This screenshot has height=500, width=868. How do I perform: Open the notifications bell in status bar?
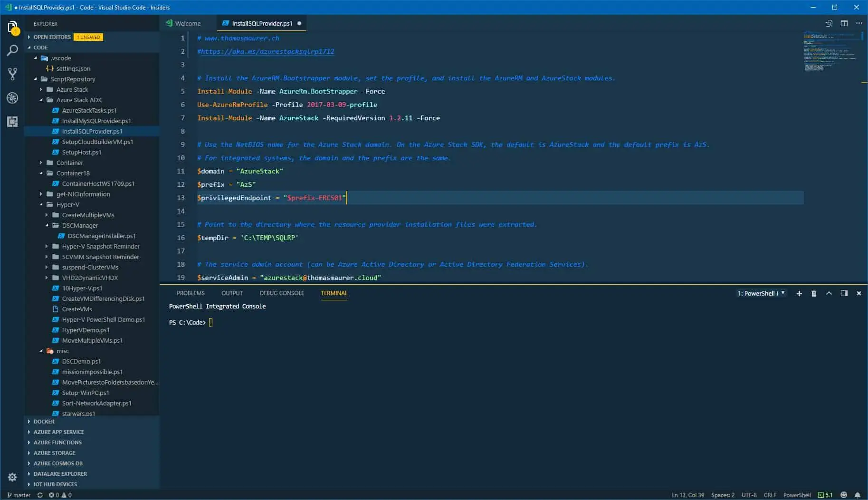(858, 495)
